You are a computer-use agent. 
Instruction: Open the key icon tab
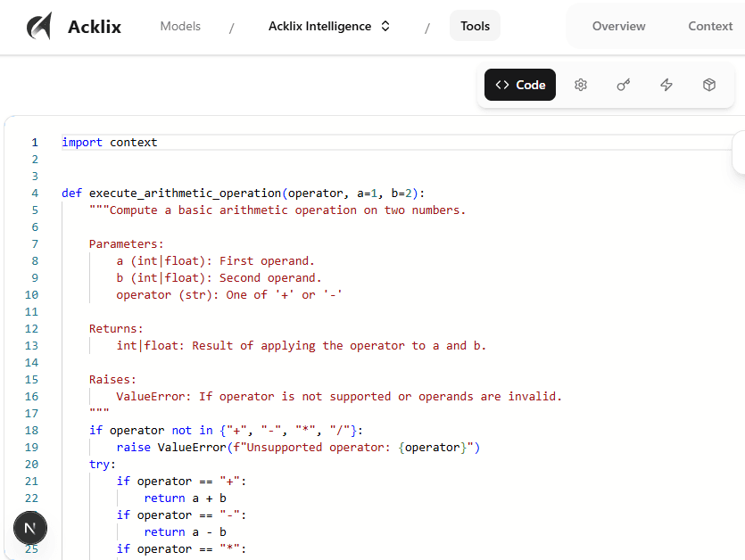point(624,85)
